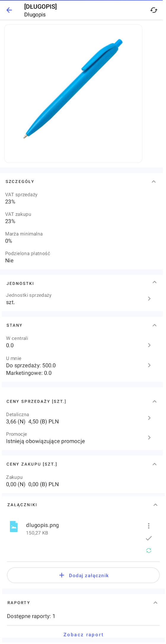
Task: Go back using the top-left arrow
Action: (9, 10)
